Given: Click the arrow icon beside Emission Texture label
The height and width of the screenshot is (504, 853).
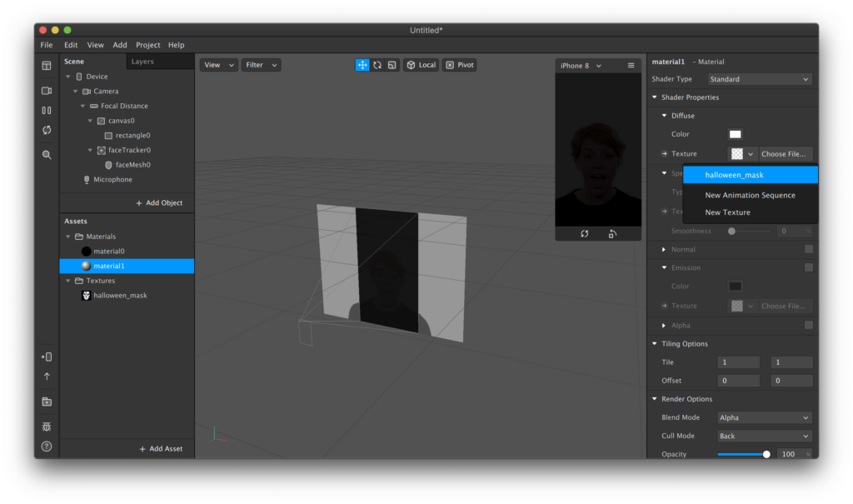Looking at the screenshot, I should tap(664, 306).
